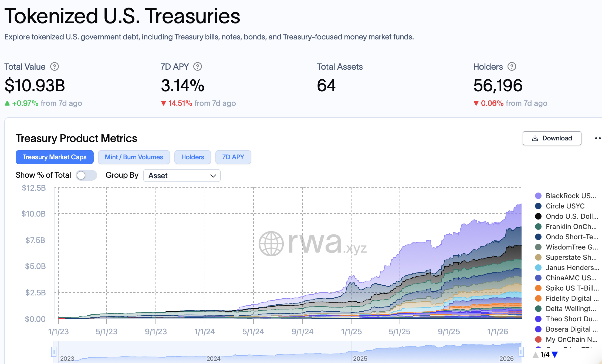602x364 pixels.
Task: Click the Holders help icon
Action: click(x=512, y=66)
